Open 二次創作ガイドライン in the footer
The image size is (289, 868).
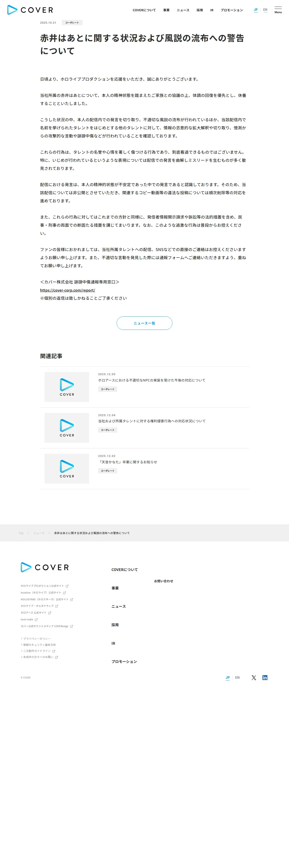click(37, 651)
